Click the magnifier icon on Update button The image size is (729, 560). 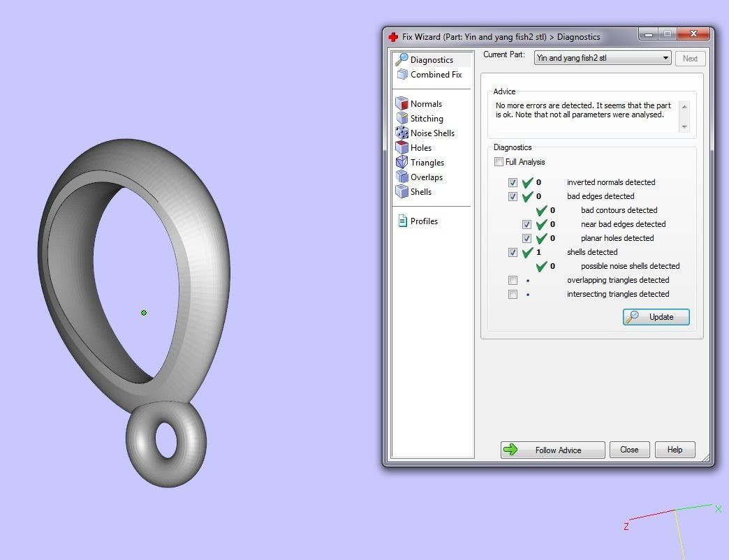[632, 316]
